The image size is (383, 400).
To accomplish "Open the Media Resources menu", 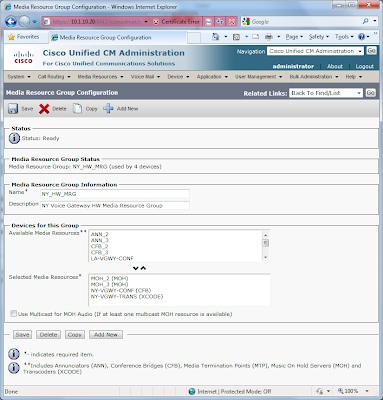I will click(x=100, y=77).
